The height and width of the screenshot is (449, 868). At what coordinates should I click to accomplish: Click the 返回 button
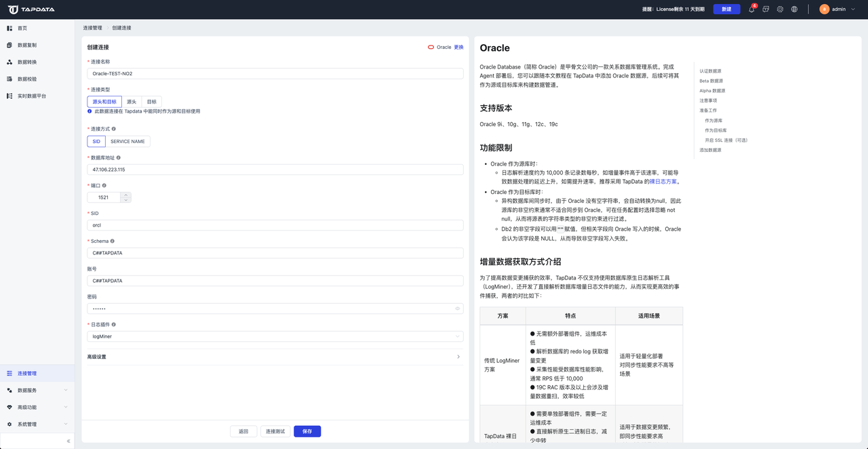point(243,431)
